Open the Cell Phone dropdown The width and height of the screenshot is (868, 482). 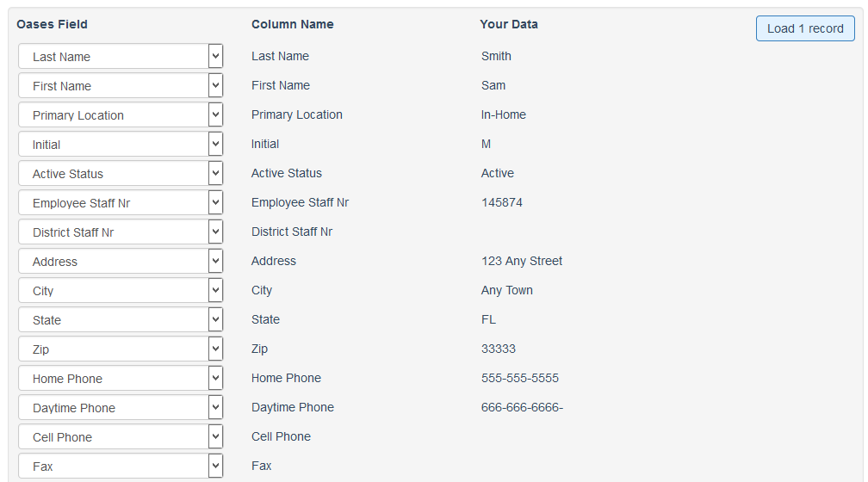pos(121,438)
